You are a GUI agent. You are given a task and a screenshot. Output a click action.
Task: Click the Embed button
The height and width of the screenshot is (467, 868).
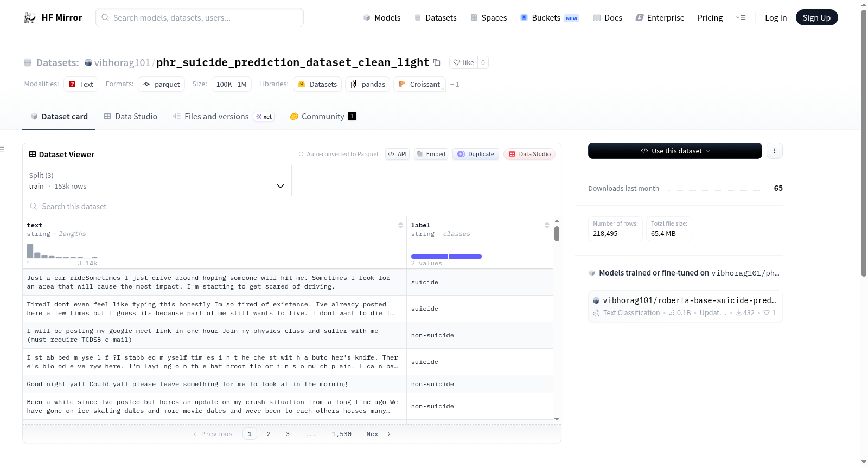pos(431,154)
